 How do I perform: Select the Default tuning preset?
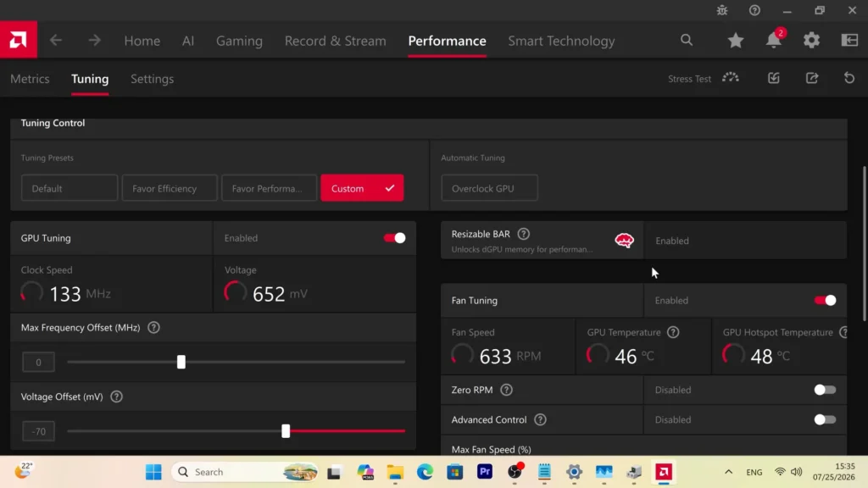(x=70, y=188)
